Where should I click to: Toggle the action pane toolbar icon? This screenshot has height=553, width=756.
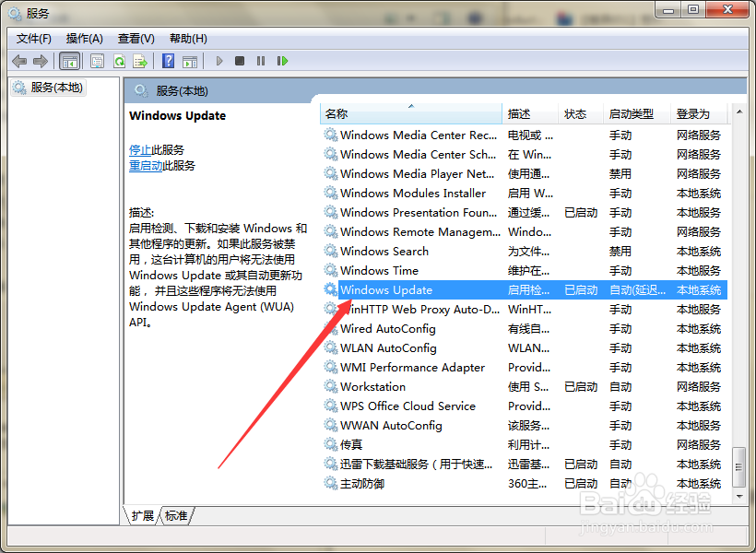pos(190,61)
